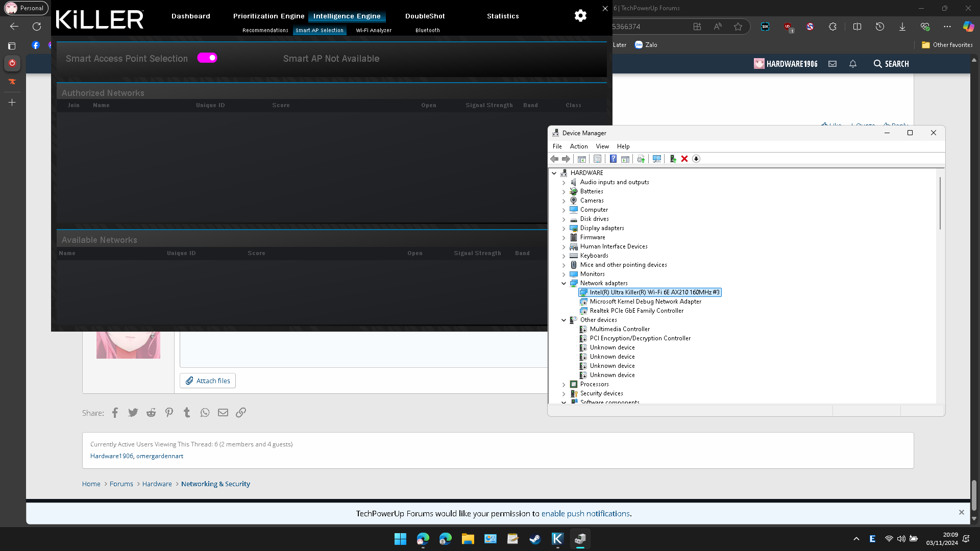Open the Wi-Fi Analyzer sub-tab
The image size is (980, 551).
pos(374,31)
